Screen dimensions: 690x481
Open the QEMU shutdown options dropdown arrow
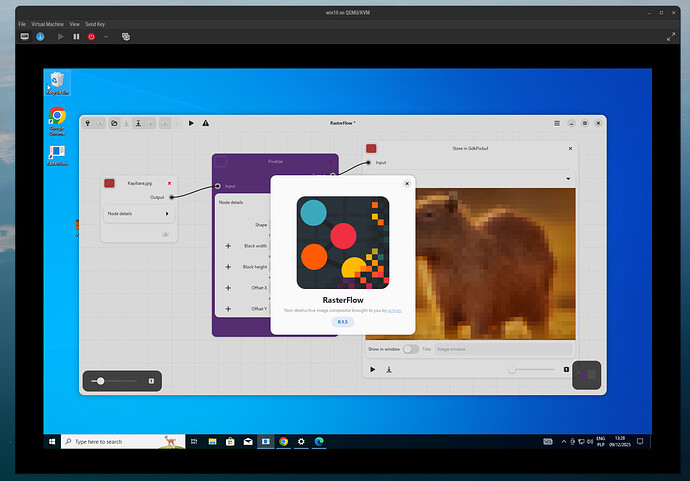(x=105, y=36)
